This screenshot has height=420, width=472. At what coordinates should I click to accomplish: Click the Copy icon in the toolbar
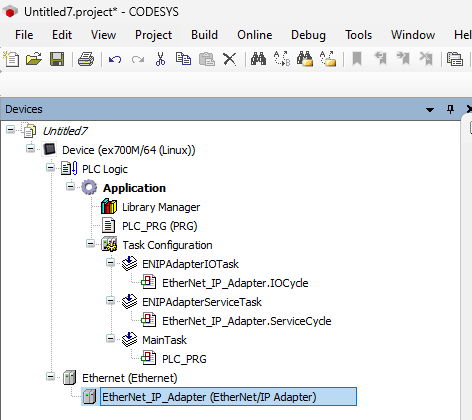point(183,59)
